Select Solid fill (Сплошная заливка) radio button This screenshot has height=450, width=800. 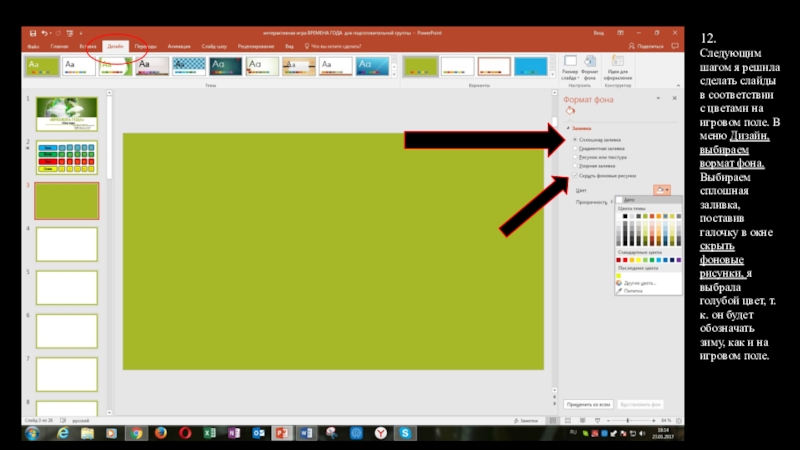click(x=575, y=139)
